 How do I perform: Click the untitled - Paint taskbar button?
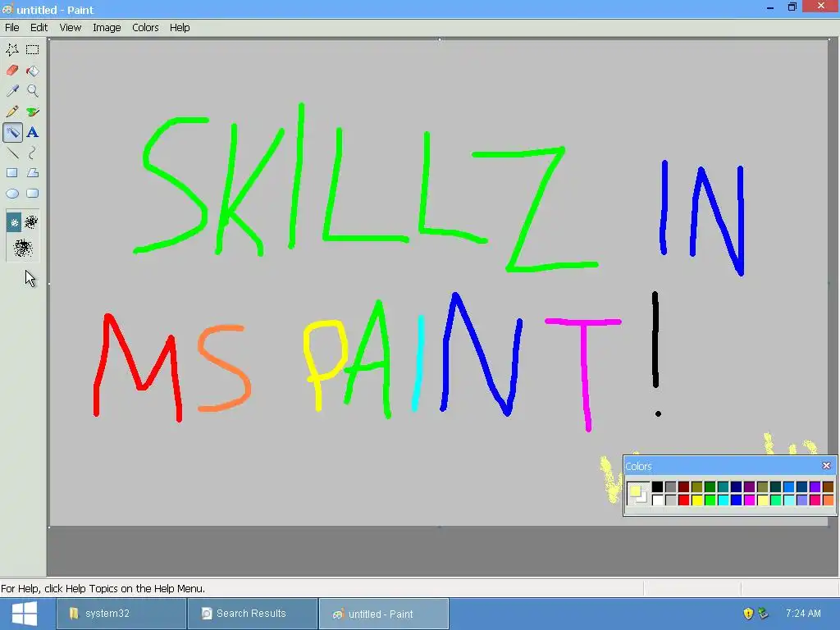click(x=384, y=614)
